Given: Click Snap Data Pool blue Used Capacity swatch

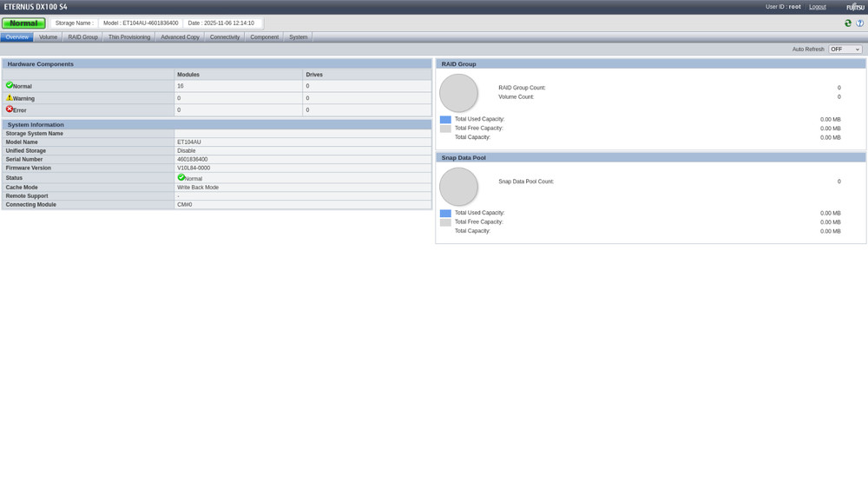Looking at the screenshot, I should tap(445, 213).
